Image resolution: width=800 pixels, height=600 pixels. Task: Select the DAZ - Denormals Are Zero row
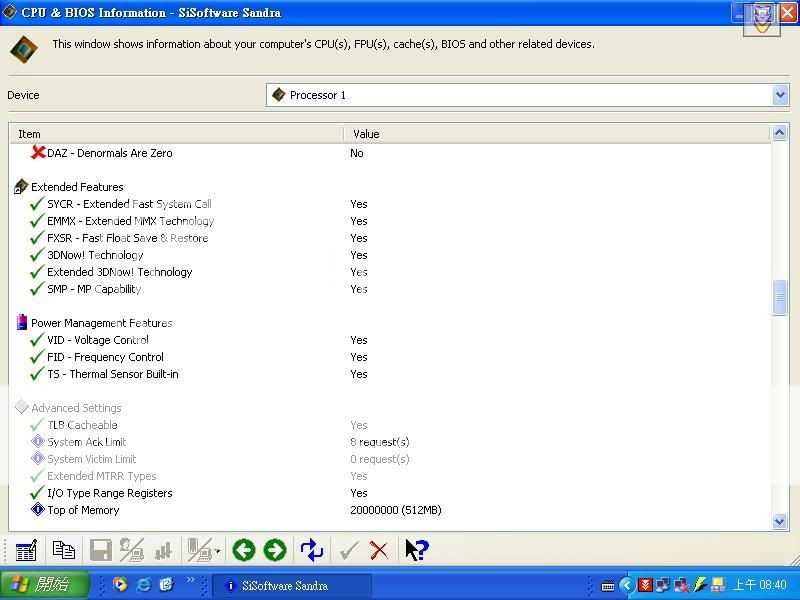coord(109,153)
